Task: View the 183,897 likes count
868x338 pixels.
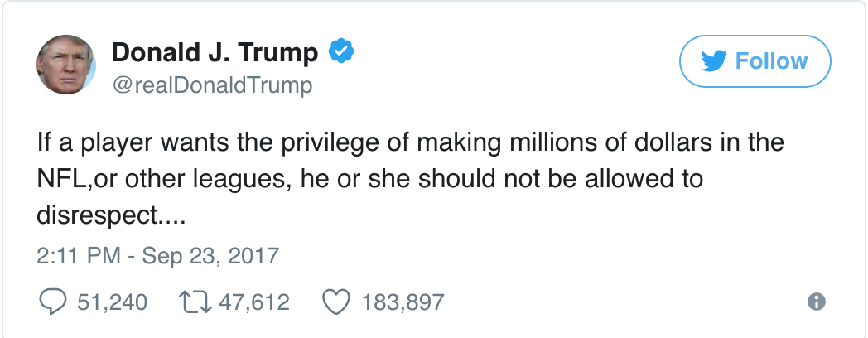Action: point(403,302)
